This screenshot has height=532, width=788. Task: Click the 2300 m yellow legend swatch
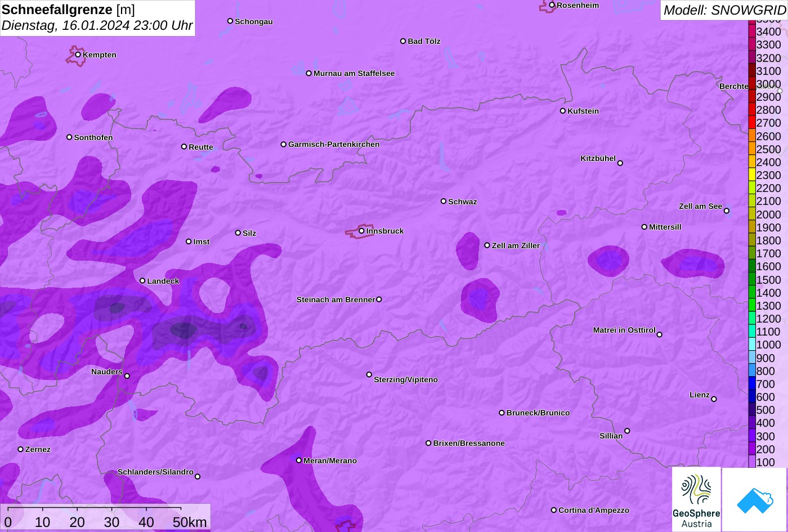pyautogui.click(x=752, y=175)
